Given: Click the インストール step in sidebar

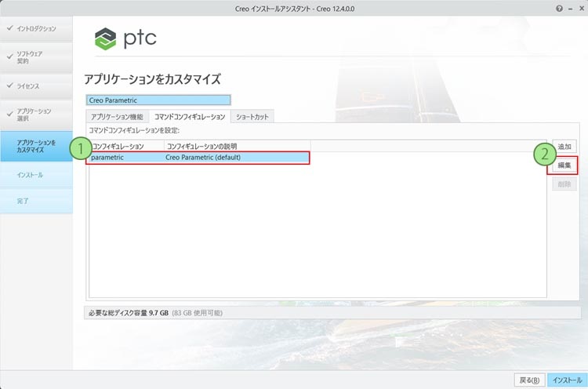Looking at the screenshot, I should tap(36, 175).
